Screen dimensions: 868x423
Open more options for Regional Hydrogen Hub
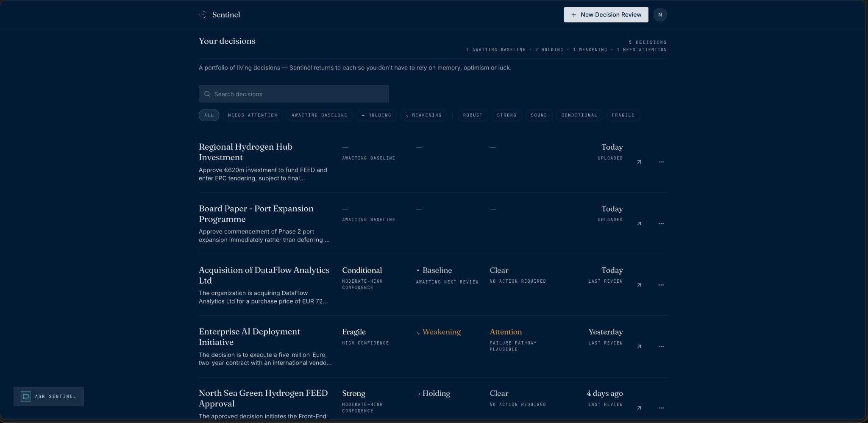(x=661, y=162)
